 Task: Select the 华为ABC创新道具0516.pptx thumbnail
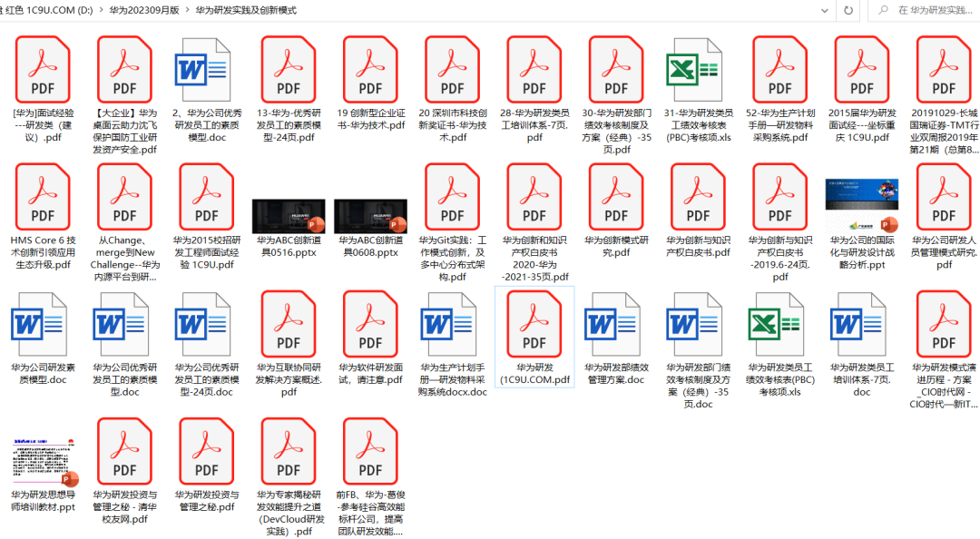click(289, 216)
